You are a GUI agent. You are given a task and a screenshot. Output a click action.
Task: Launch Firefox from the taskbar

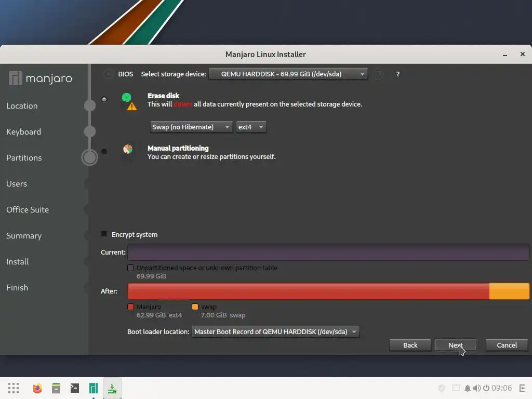[x=37, y=388]
